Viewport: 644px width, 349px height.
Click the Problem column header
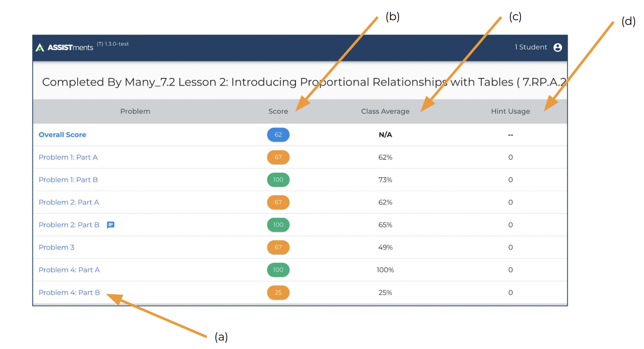click(135, 111)
